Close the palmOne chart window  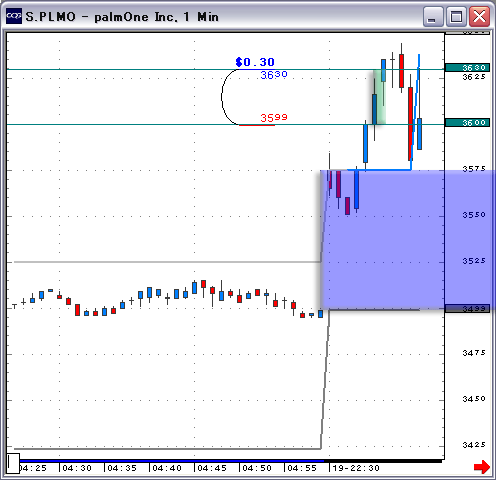pyautogui.click(x=479, y=17)
